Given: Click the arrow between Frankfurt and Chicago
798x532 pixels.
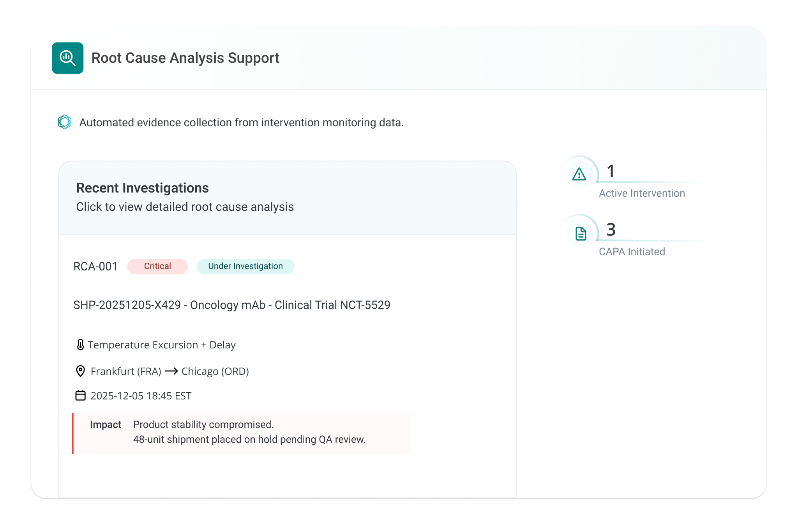Looking at the screenshot, I should (x=171, y=371).
